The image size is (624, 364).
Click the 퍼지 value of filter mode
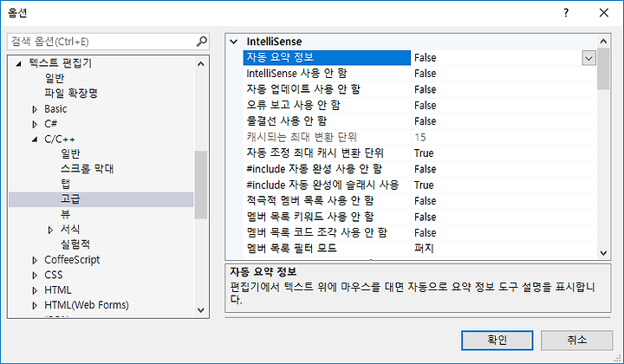coord(424,249)
